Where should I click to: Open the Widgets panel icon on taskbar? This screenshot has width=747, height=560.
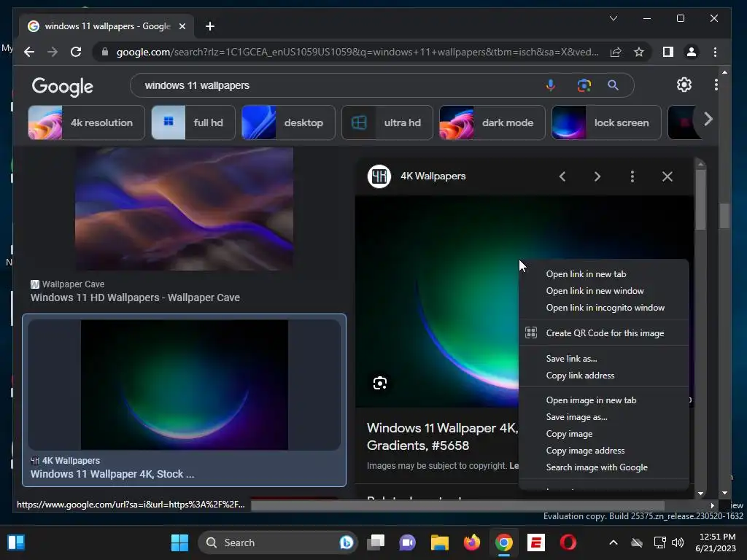[16, 542]
